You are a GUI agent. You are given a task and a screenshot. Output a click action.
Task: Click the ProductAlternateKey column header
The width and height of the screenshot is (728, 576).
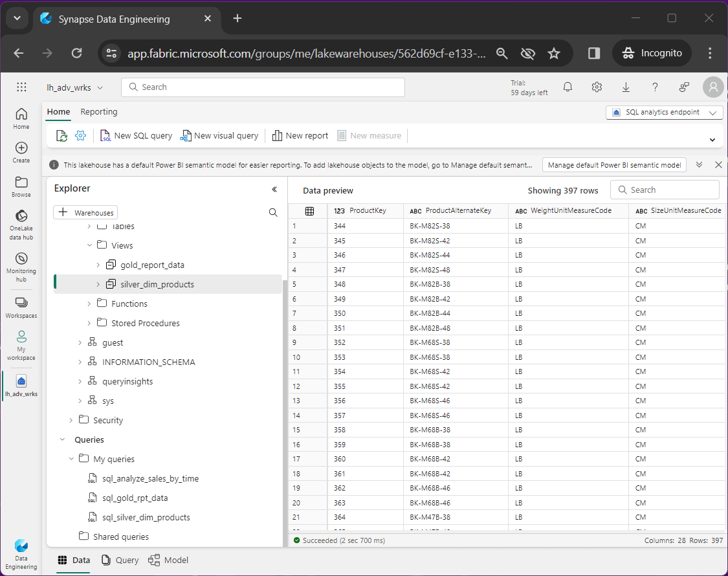(x=458, y=210)
